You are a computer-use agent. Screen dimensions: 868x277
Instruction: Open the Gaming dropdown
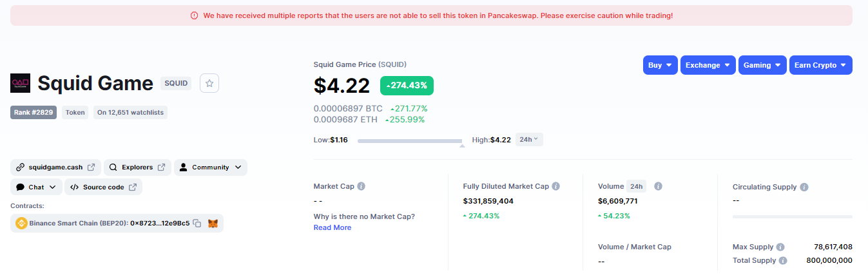point(762,65)
